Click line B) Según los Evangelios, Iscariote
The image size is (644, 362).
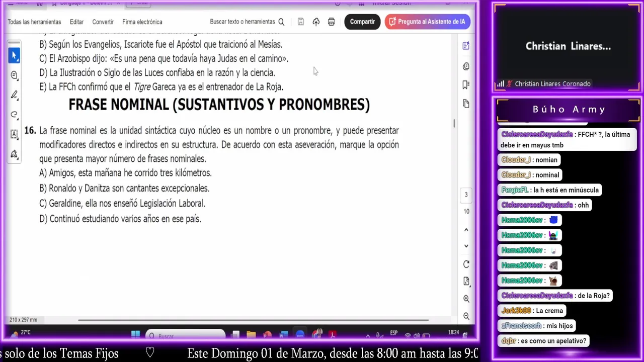tap(160, 44)
